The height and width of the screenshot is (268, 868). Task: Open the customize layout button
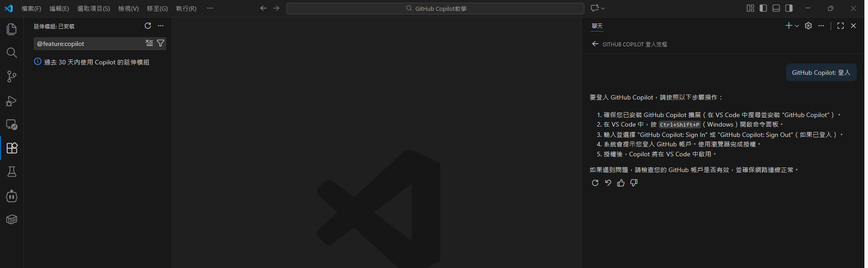click(x=750, y=8)
